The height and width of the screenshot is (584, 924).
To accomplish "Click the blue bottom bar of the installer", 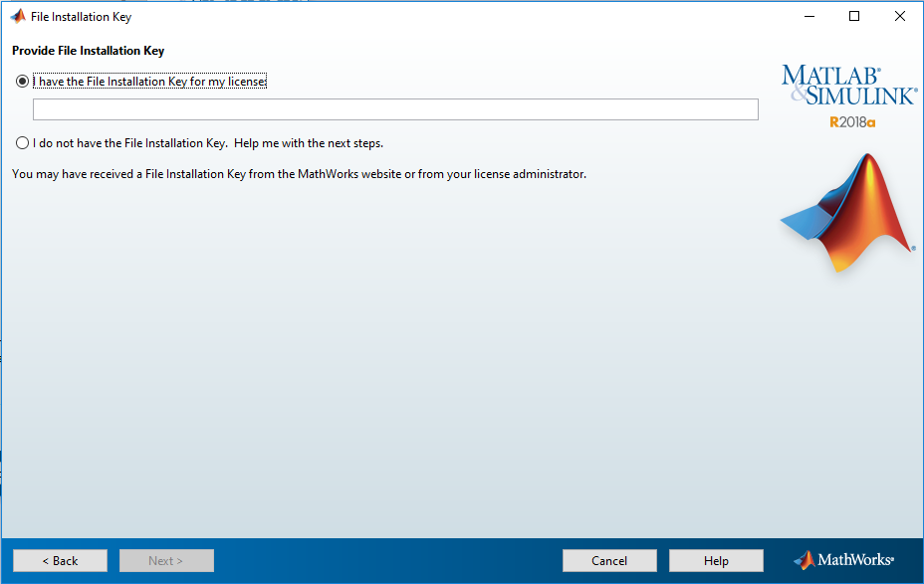I will point(398,559).
